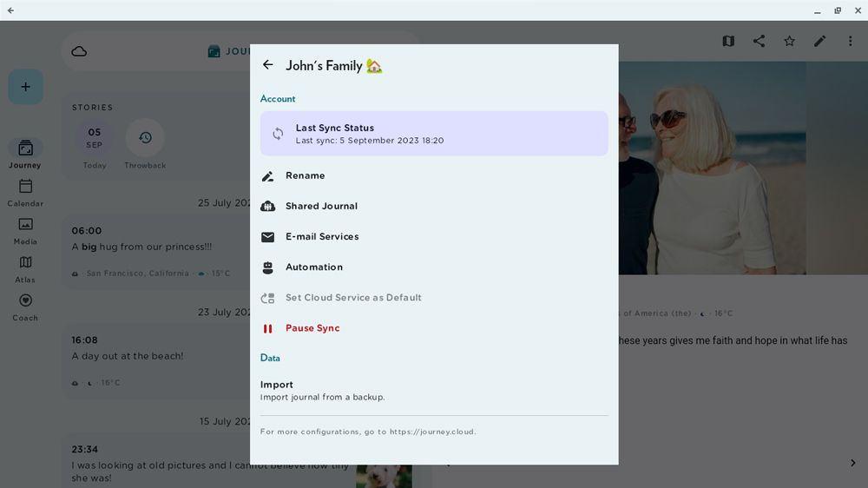Click the Set Cloud Service default icon

pos(268,298)
